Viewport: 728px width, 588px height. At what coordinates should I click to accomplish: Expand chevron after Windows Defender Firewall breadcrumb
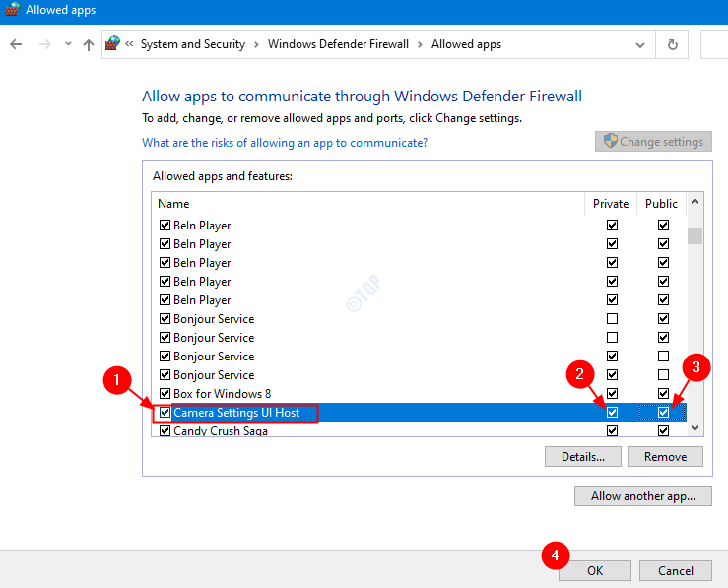pos(420,44)
